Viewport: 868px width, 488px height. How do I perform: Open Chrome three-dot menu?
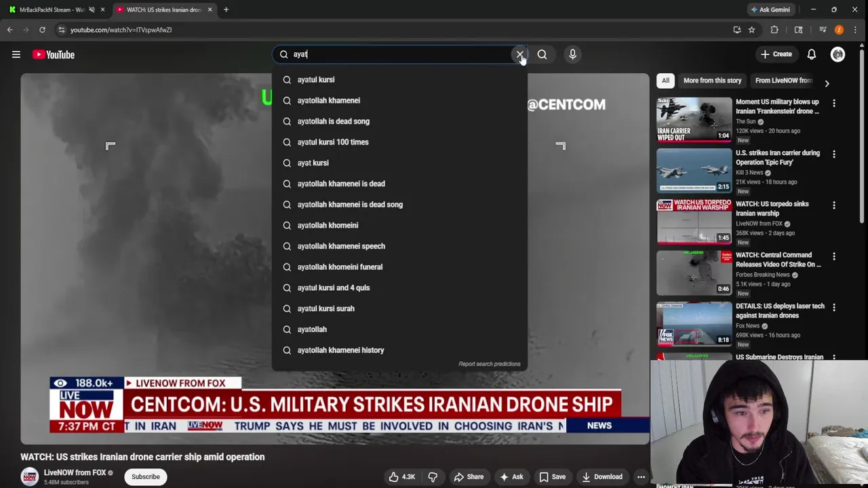tap(856, 30)
